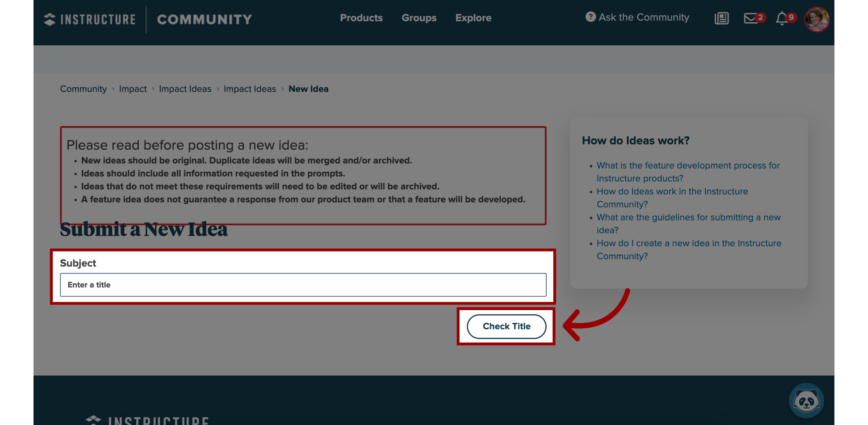Open the Products menu

(361, 18)
